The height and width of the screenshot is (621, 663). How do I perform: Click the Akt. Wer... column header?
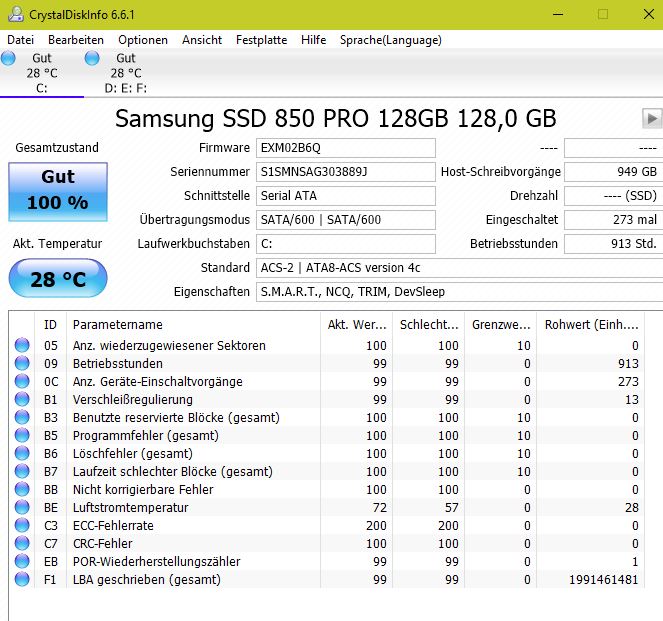[357, 325]
